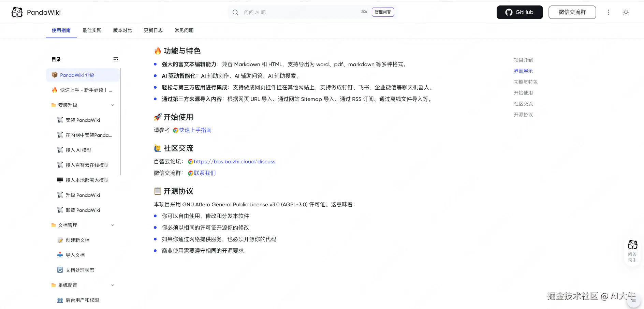This screenshot has height=309, width=644.
Task: Click the memo icon beside 创建新文档
Action: click(60, 240)
